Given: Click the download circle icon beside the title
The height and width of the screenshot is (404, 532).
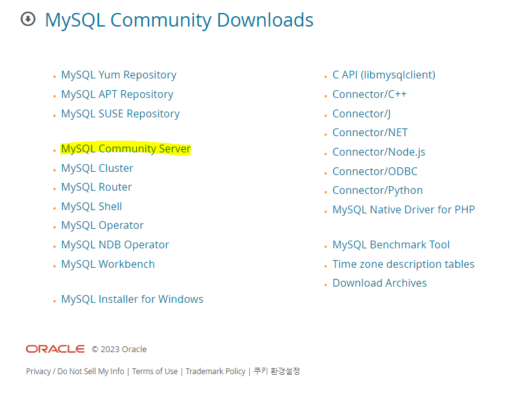Looking at the screenshot, I should click(28, 19).
